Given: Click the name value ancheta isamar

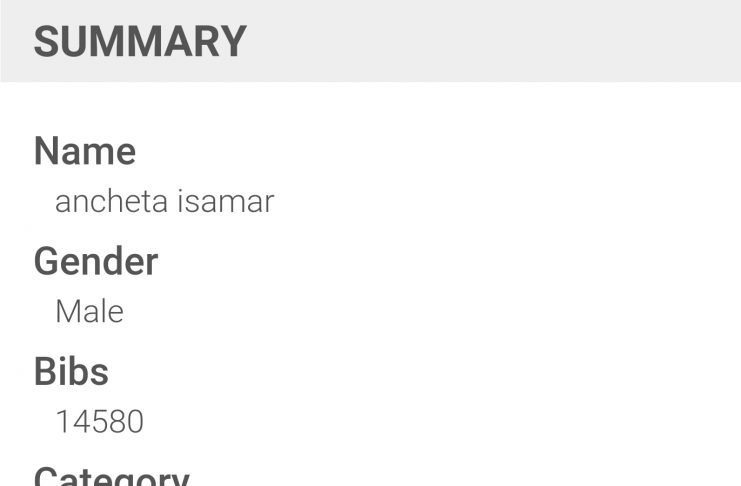Looking at the screenshot, I should tap(164, 201).
